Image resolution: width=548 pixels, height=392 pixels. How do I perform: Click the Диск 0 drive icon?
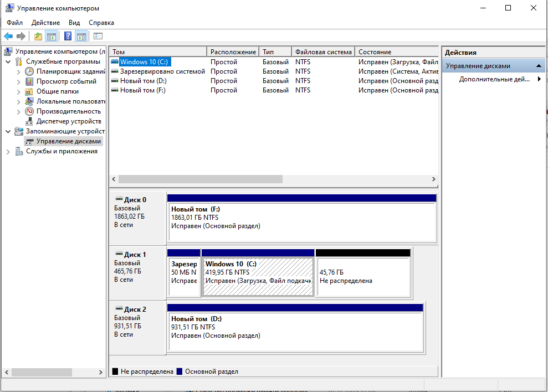(x=119, y=199)
